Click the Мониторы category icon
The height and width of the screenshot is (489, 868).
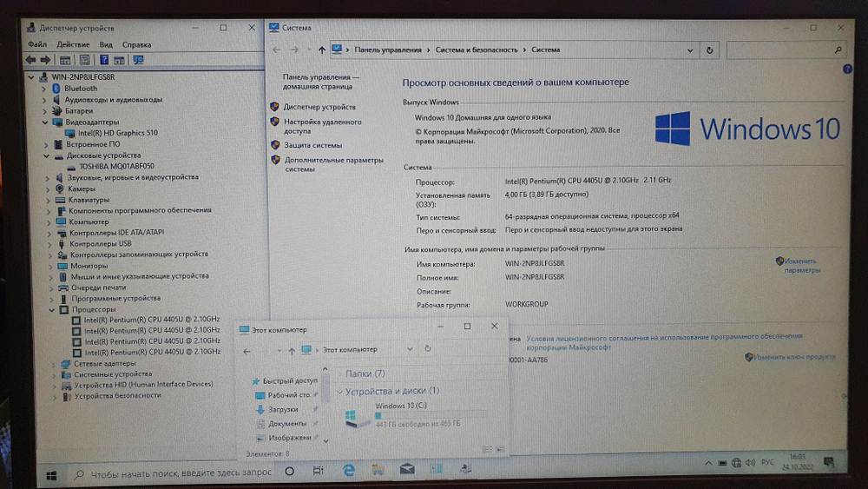62,266
